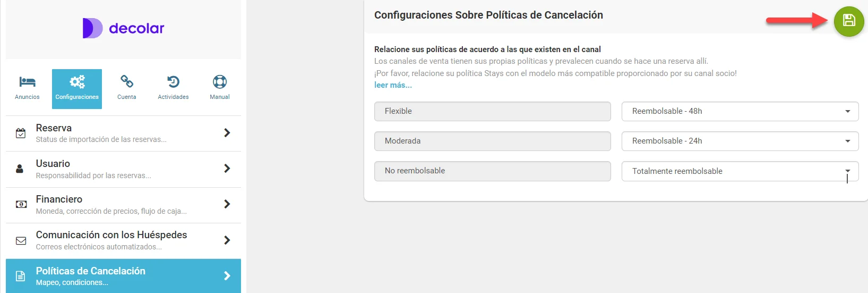The width and height of the screenshot is (868, 293).
Task: Click the "leer más..." link
Action: point(393,85)
